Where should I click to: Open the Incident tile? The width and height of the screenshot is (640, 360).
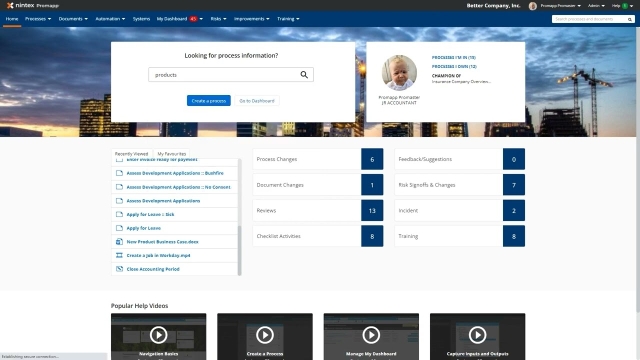(x=460, y=211)
